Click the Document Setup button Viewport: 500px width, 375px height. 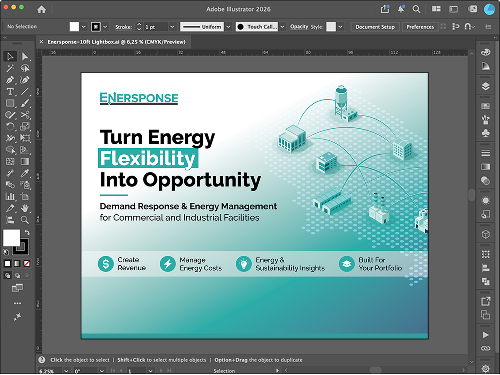(x=375, y=27)
